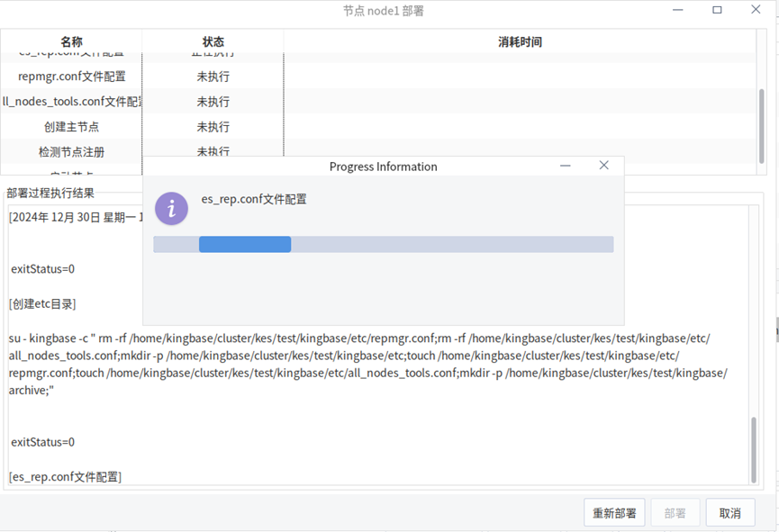Maximize the node1 deployment window
Viewport: 779px width, 532px height.
(717, 10)
